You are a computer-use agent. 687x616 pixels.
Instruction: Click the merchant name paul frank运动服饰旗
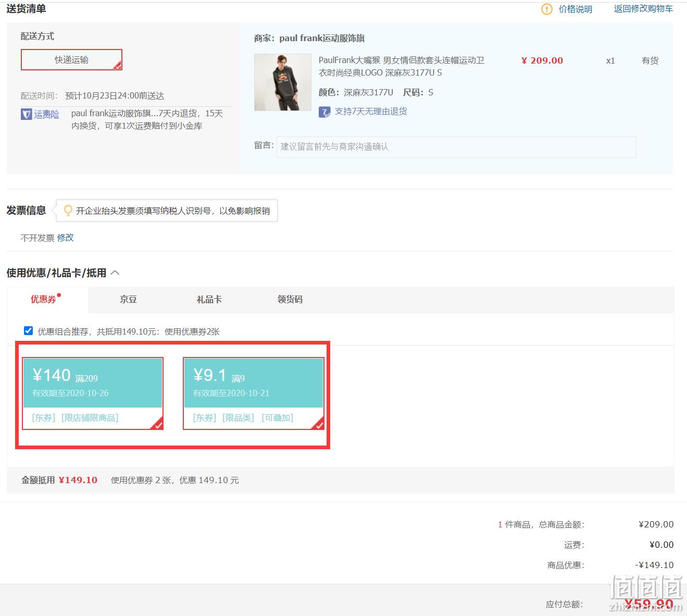(x=322, y=38)
